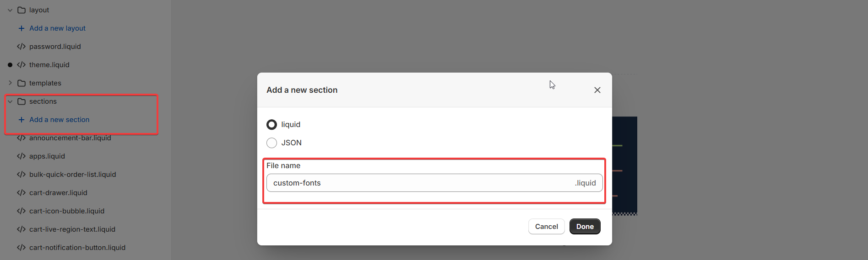The height and width of the screenshot is (260, 868).
Task: Click the Add a new layout link
Action: (x=57, y=28)
